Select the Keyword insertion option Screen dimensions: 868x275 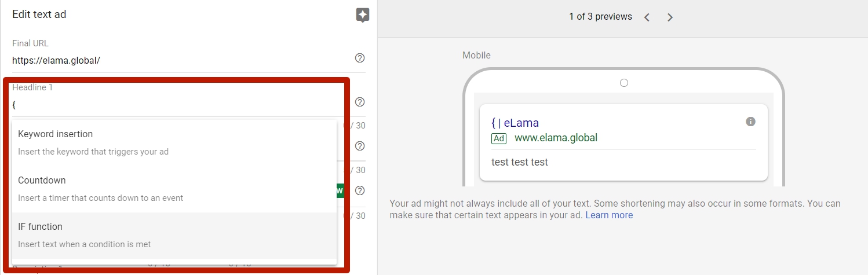[x=174, y=142]
